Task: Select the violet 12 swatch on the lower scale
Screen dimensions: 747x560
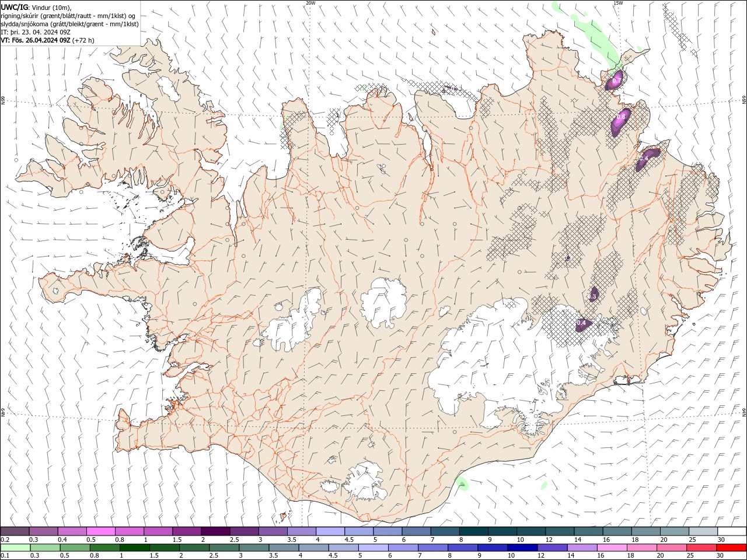Action: (551, 548)
